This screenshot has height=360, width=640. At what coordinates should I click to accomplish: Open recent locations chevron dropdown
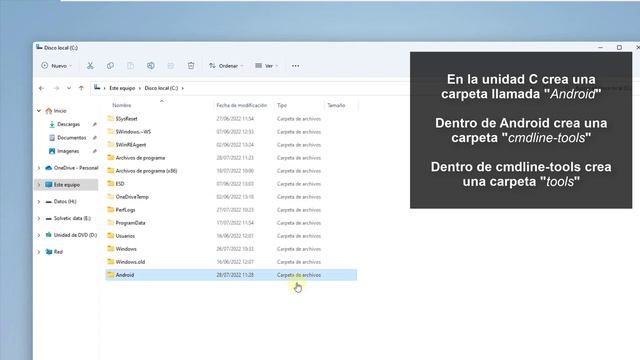click(69, 88)
